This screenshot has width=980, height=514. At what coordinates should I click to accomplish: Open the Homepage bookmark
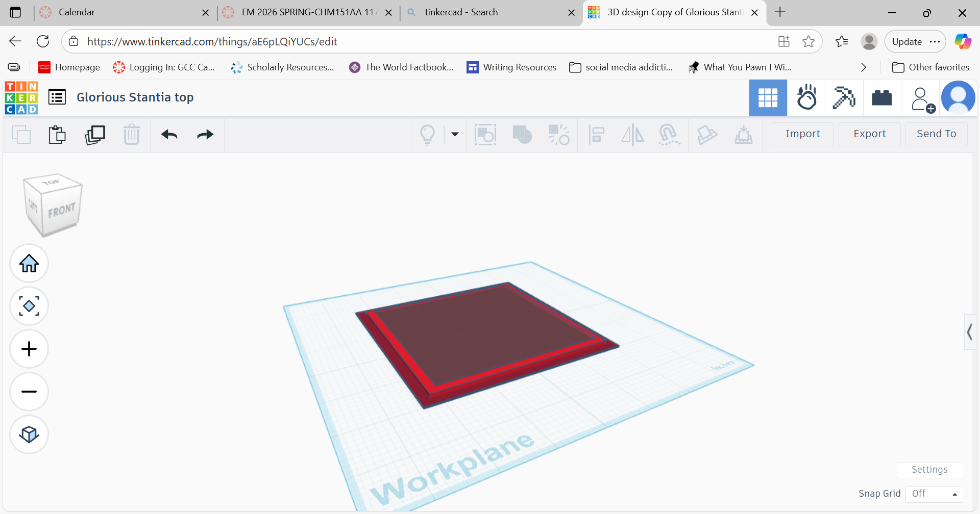pos(69,67)
